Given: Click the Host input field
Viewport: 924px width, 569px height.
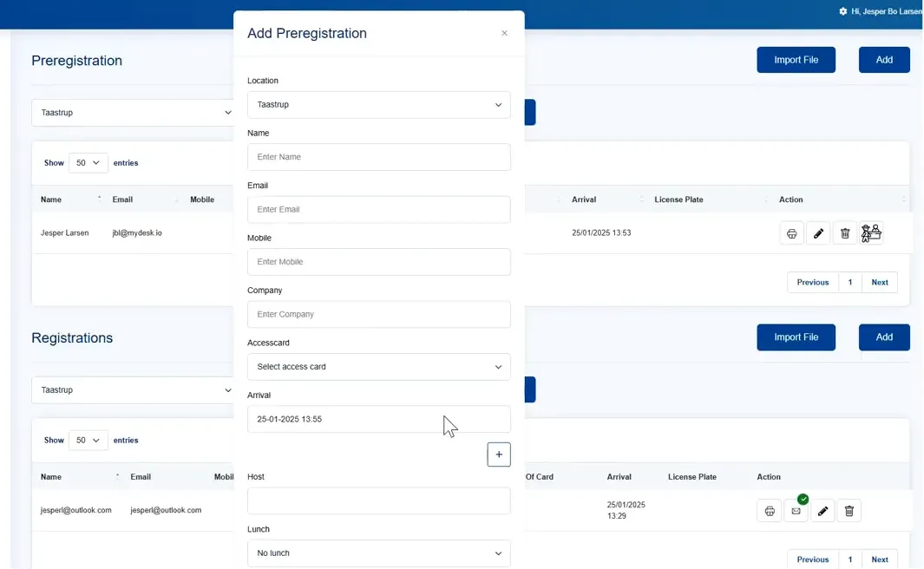Looking at the screenshot, I should coord(379,501).
